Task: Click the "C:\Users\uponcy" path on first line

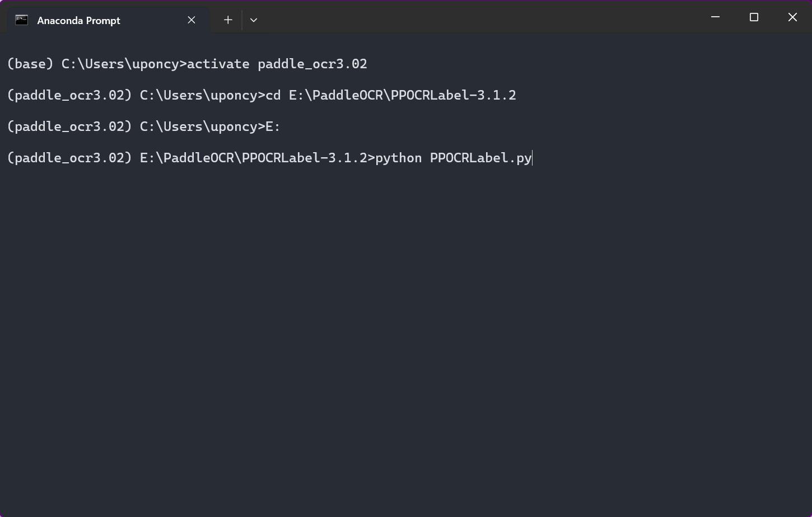Action: tap(120, 64)
